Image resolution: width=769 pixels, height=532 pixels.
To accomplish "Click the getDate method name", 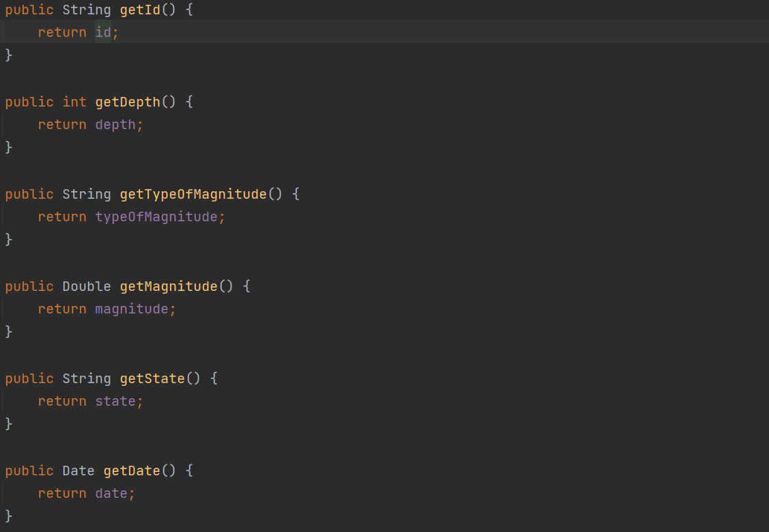I will [x=130, y=471].
